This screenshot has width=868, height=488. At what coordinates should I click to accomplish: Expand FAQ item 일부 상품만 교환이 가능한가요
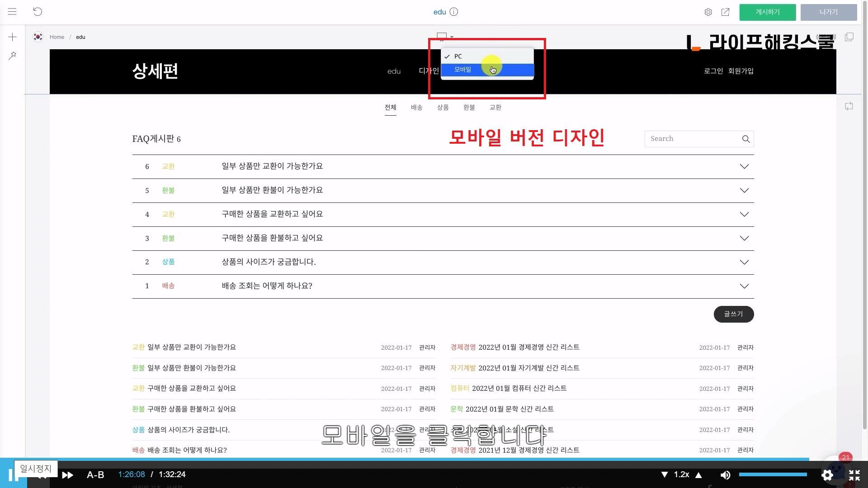point(744,167)
